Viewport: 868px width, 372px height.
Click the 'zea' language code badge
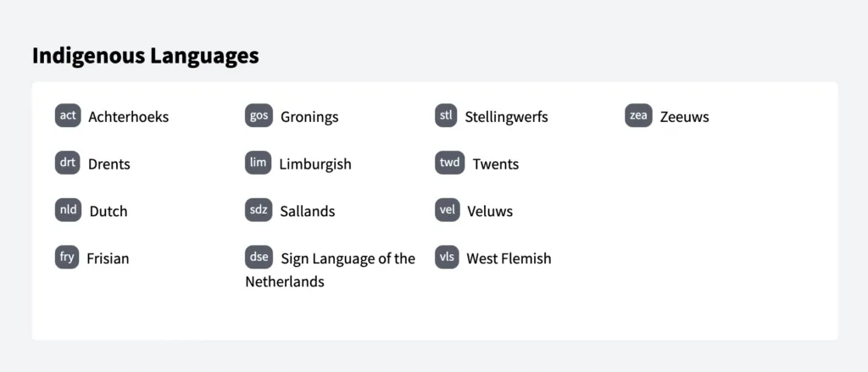[638, 116]
